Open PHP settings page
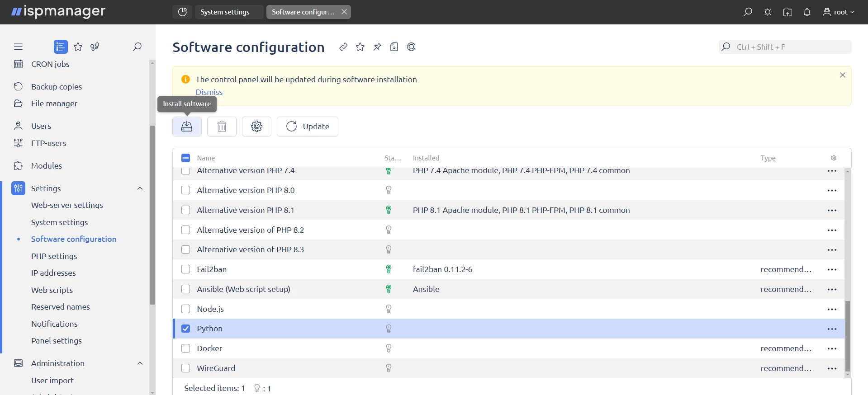This screenshot has width=868, height=395. (x=54, y=256)
